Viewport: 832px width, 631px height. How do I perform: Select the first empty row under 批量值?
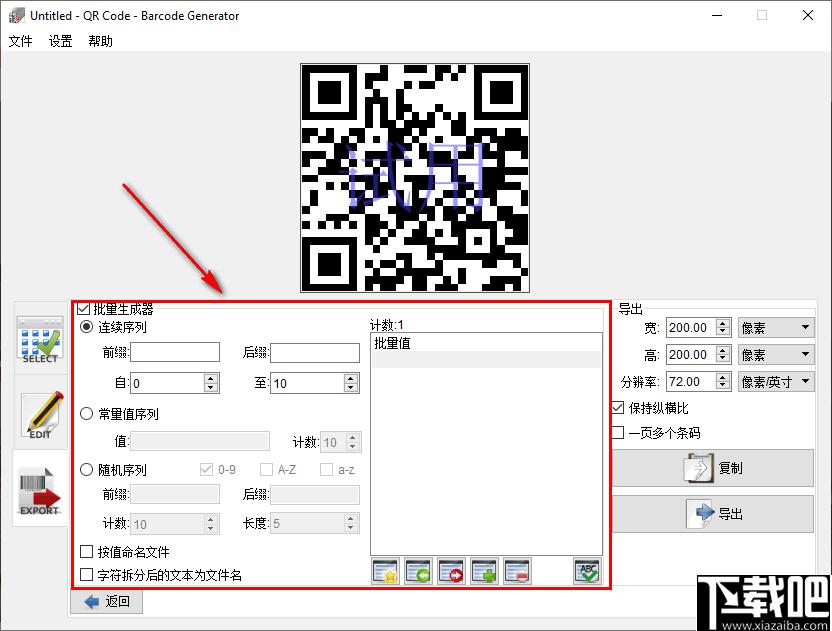[487, 359]
